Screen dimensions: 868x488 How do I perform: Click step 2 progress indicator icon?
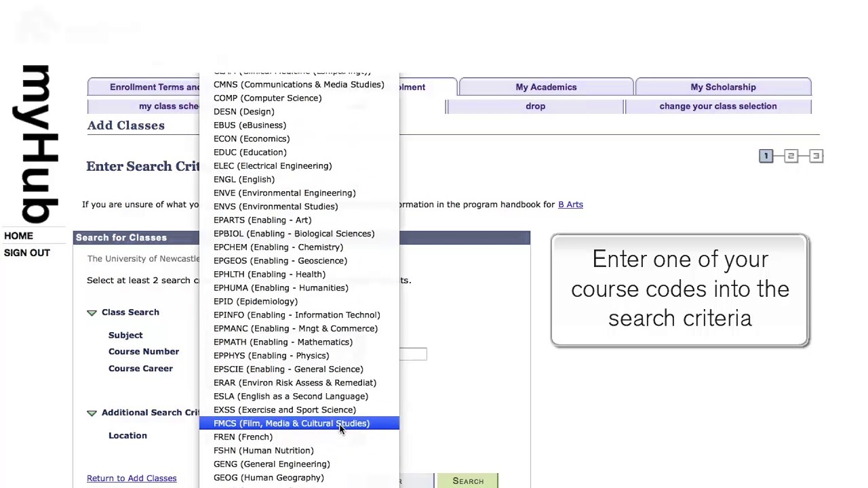point(791,156)
